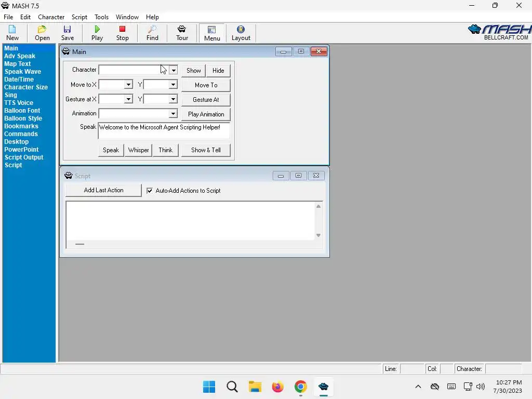532x399 pixels.
Task: Open File Explorer from the taskbar
Action: (255, 387)
